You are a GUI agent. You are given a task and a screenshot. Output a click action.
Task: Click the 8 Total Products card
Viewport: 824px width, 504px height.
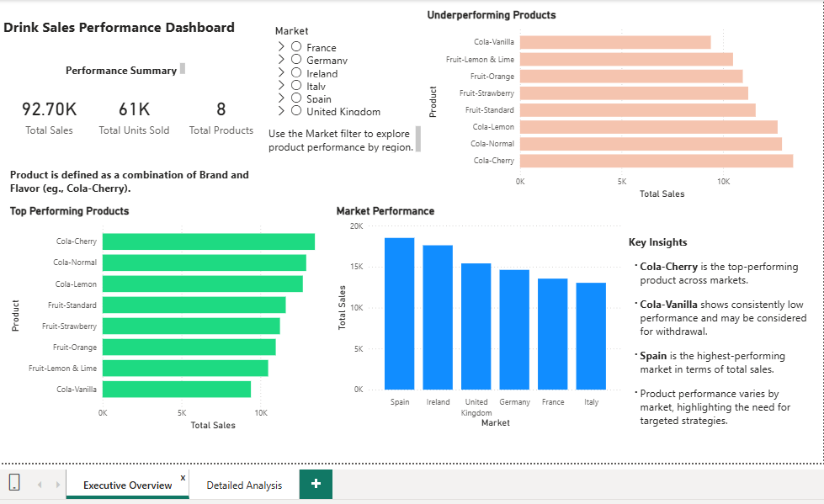[x=221, y=114]
